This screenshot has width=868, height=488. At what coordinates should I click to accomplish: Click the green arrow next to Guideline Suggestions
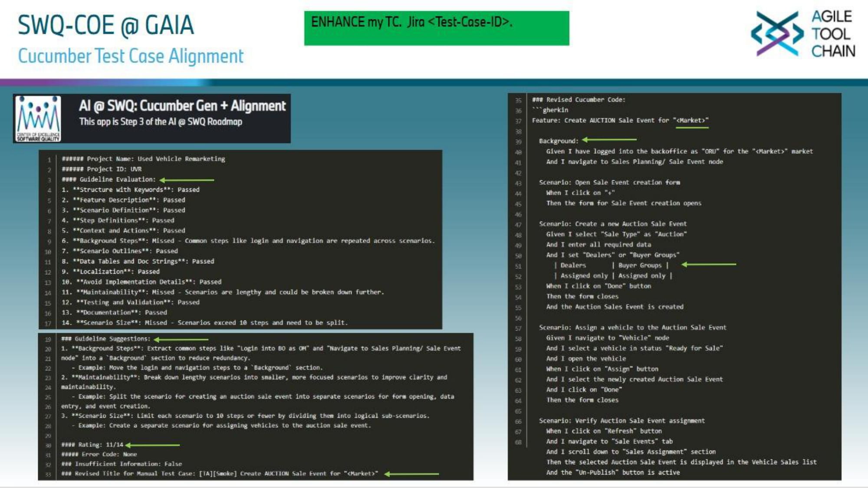click(181, 339)
